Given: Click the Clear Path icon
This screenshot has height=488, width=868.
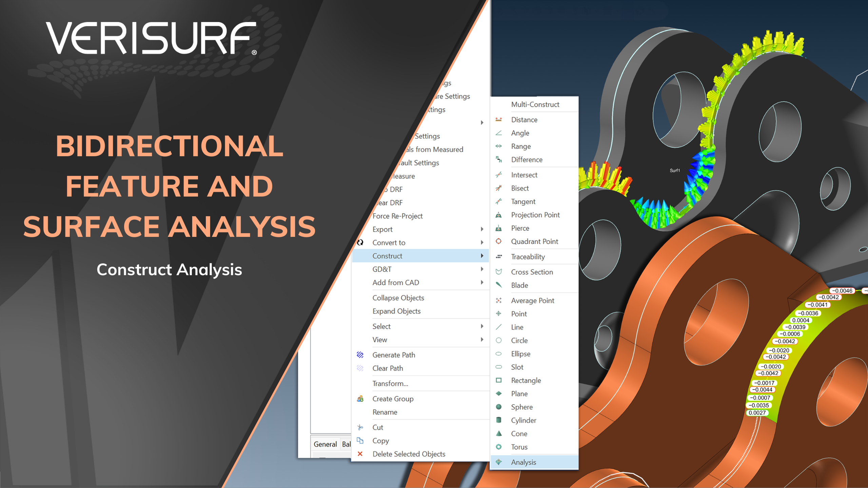Looking at the screenshot, I should point(360,368).
